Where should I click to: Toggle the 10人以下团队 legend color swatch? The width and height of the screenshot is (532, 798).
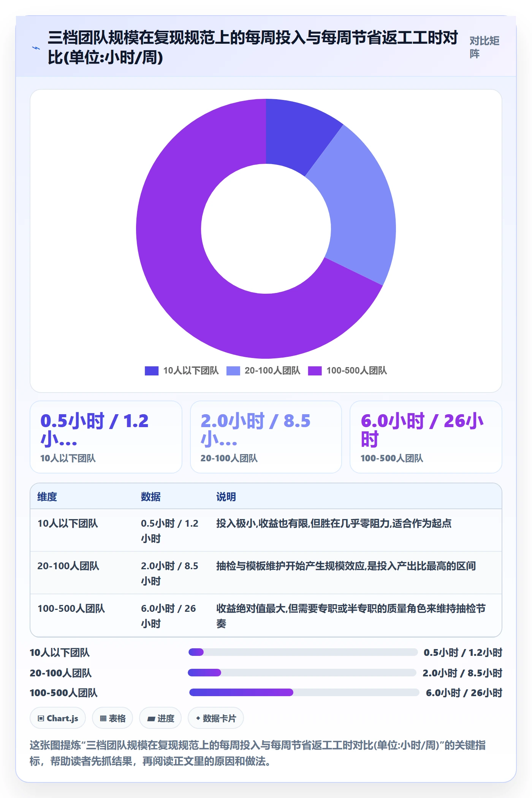[x=152, y=370]
